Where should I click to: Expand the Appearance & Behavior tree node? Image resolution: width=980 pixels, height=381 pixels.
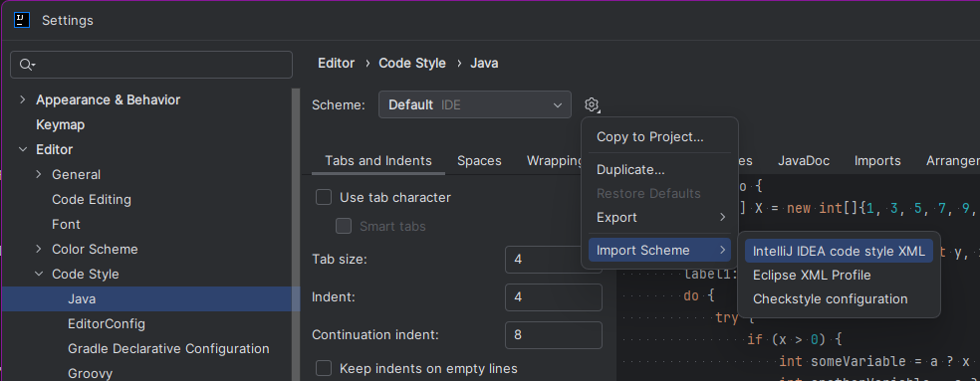pos(23,99)
